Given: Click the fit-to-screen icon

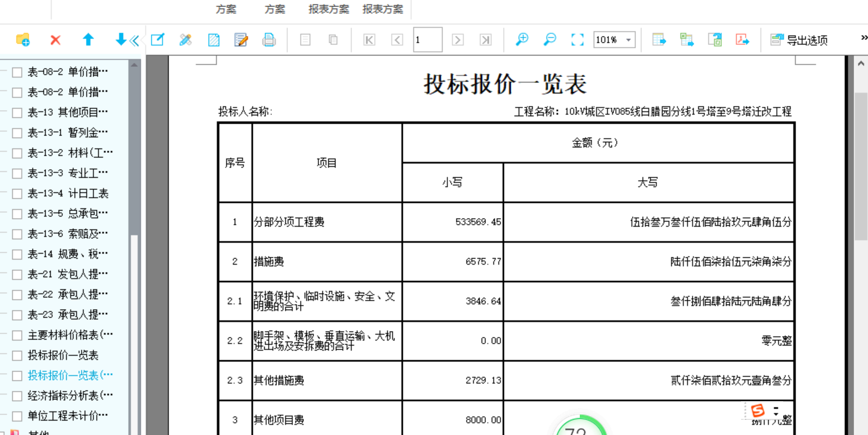Looking at the screenshot, I should pyautogui.click(x=578, y=40).
